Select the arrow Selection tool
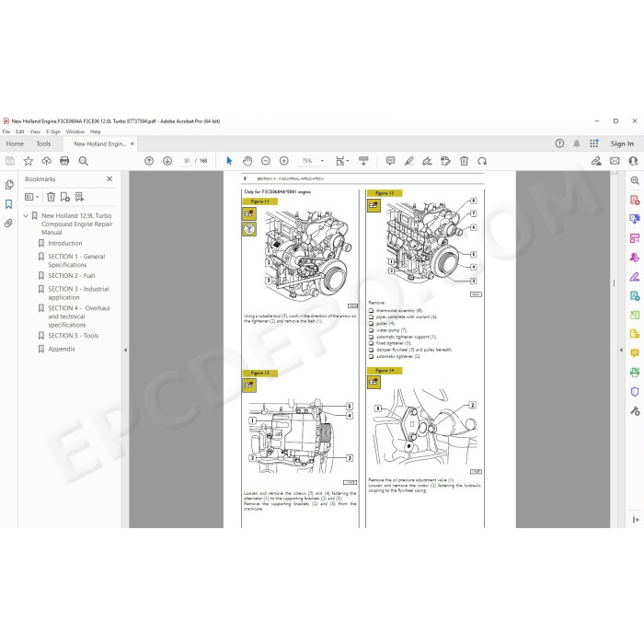 pyautogui.click(x=229, y=161)
